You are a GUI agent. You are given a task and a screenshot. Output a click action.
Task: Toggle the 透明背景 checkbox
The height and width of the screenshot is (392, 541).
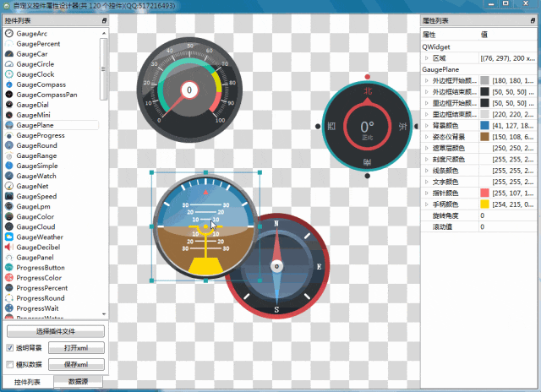click(9, 348)
